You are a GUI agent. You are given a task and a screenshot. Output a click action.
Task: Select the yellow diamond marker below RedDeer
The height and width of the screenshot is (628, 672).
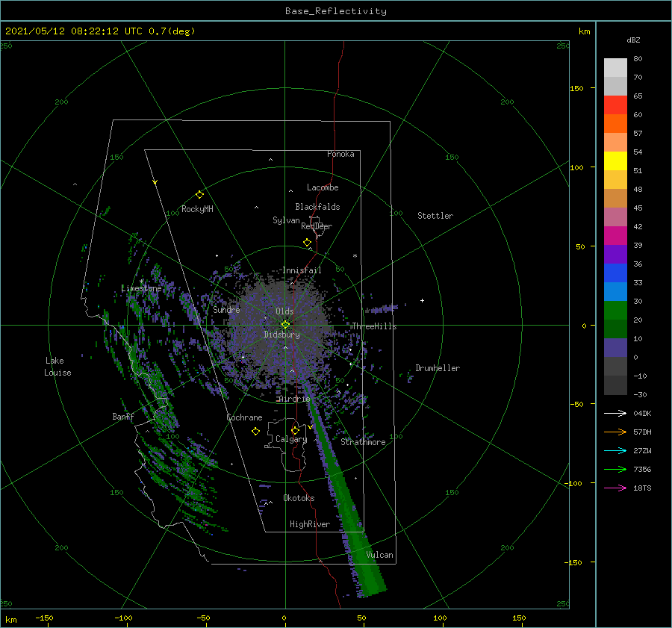pyautogui.click(x=307, y=243)
